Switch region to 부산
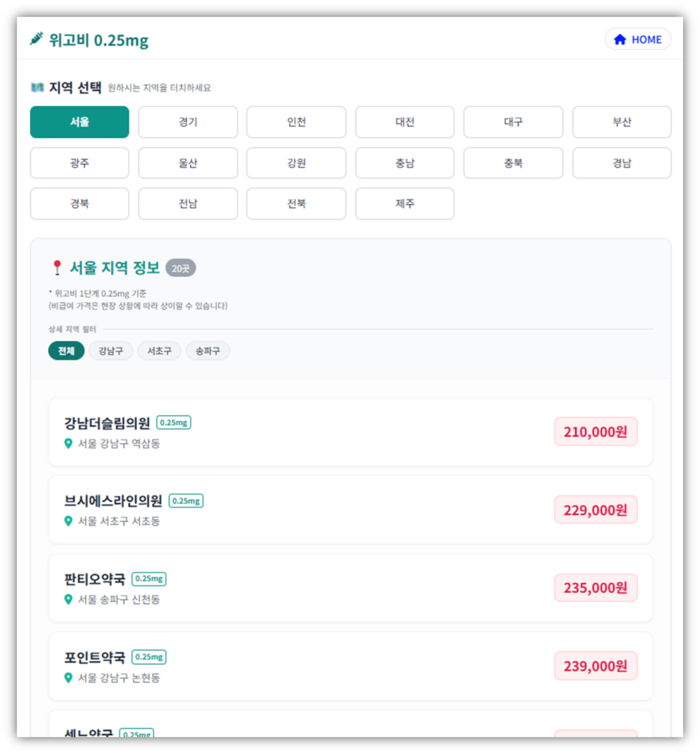 coord(621,121)
